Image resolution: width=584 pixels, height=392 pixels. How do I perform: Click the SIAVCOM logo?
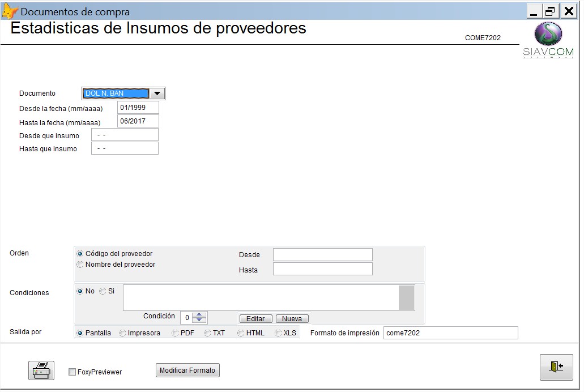coord(548,40)
